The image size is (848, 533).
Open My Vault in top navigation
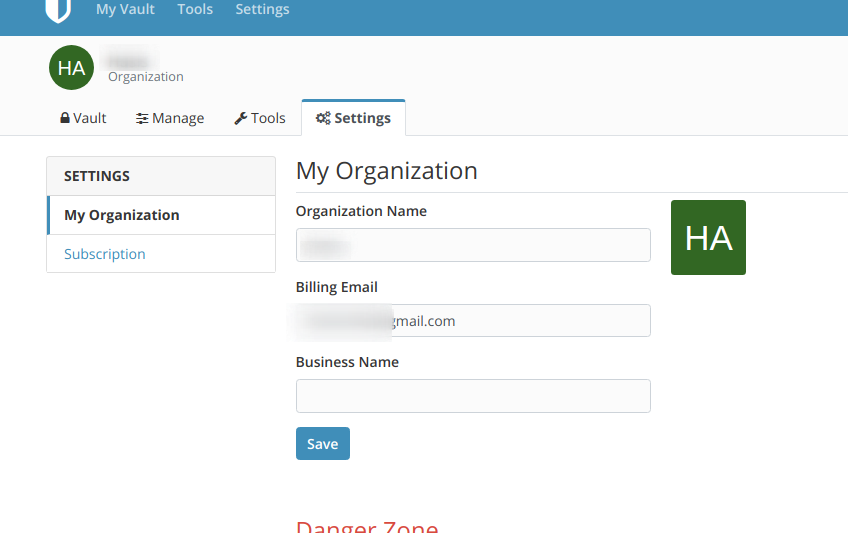coord(125,9)
